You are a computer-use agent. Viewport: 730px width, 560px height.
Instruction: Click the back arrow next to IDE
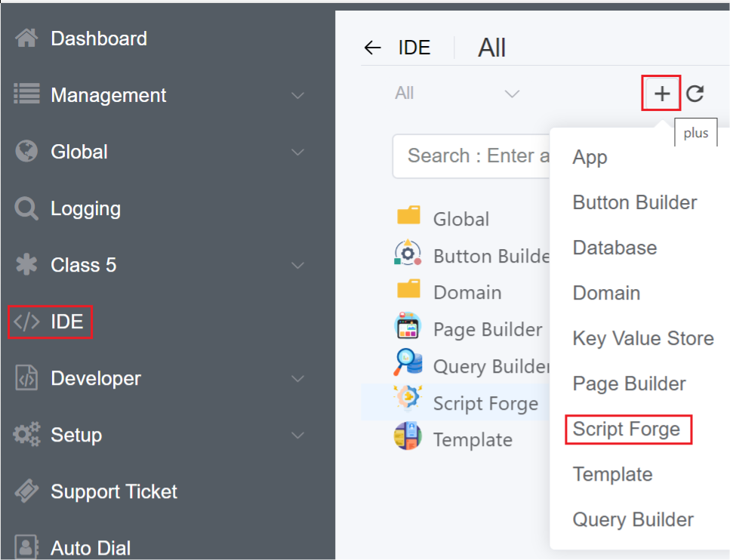click(x=372, y=48)
